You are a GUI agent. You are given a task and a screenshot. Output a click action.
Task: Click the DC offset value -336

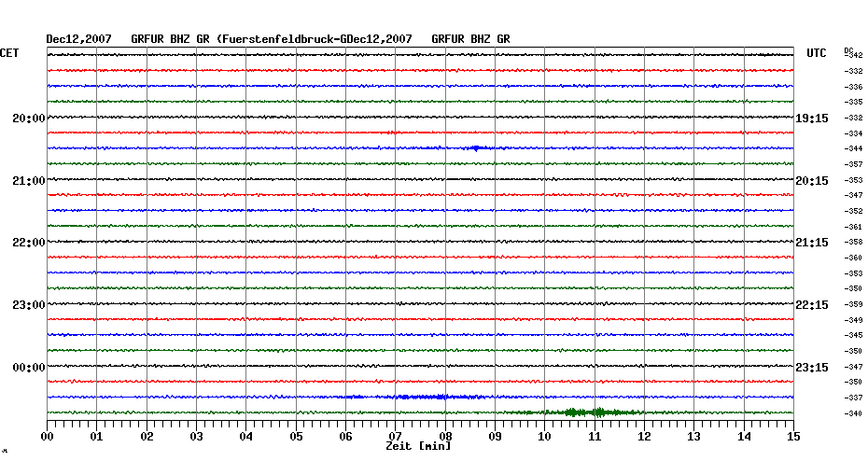(x=854, y=87)
